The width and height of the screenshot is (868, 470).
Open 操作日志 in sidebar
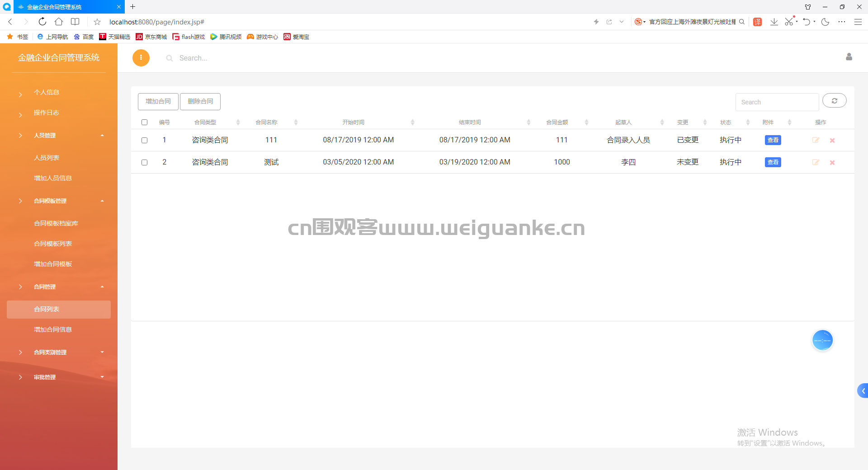[47, 113]
